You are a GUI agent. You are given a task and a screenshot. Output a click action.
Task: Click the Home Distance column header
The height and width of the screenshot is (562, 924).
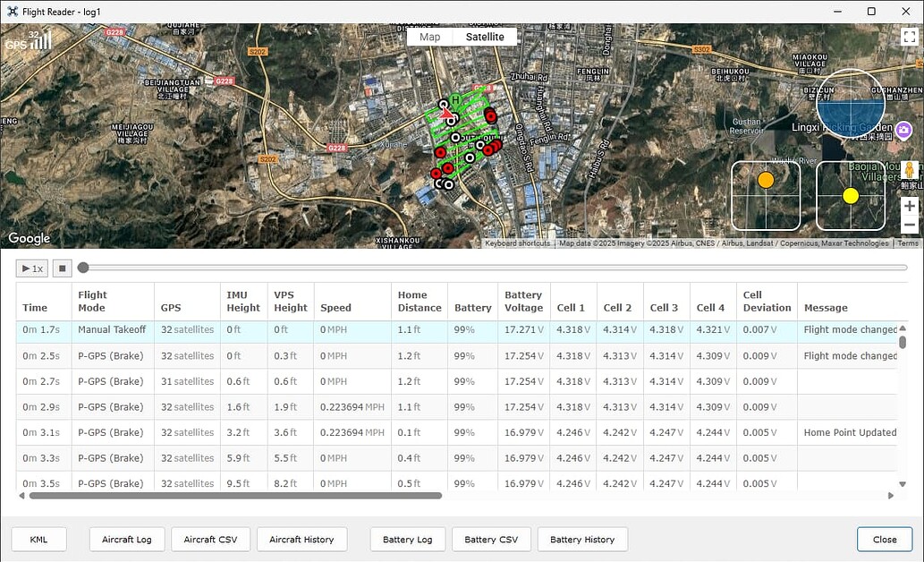tap(419, 301)
